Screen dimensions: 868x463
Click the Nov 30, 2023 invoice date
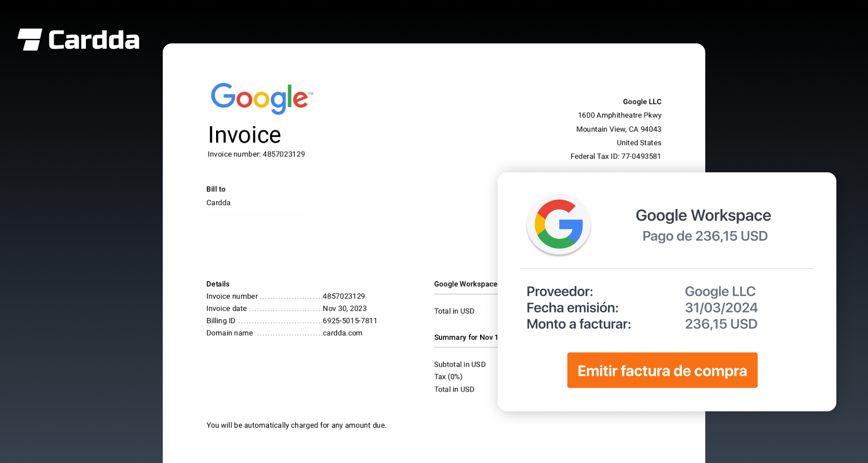click(x=344, y=308)
